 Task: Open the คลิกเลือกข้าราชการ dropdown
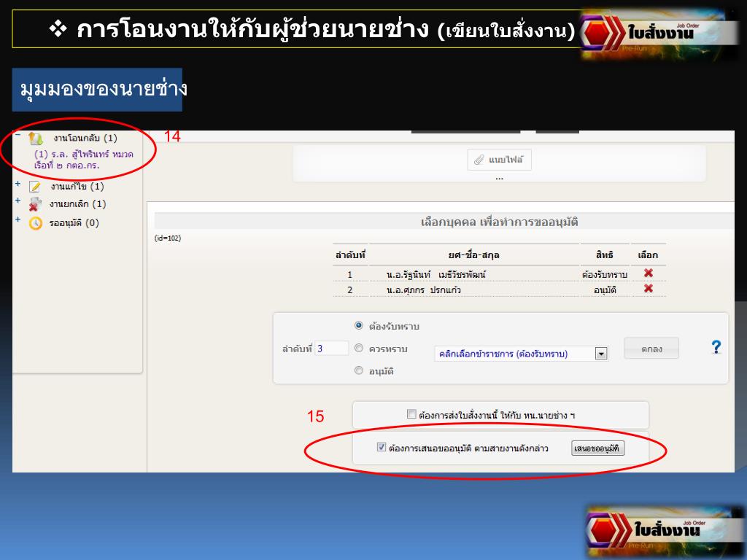(x=521, y=354)
